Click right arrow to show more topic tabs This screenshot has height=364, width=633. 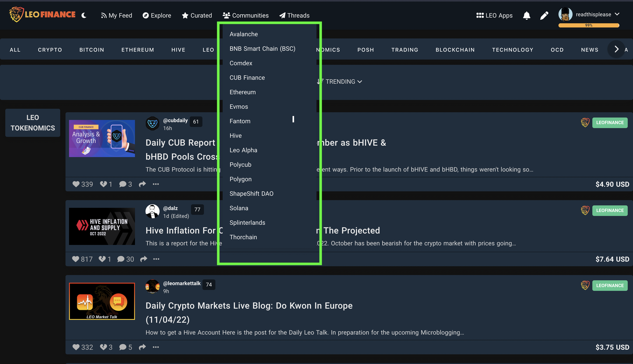tap(616, 49)
